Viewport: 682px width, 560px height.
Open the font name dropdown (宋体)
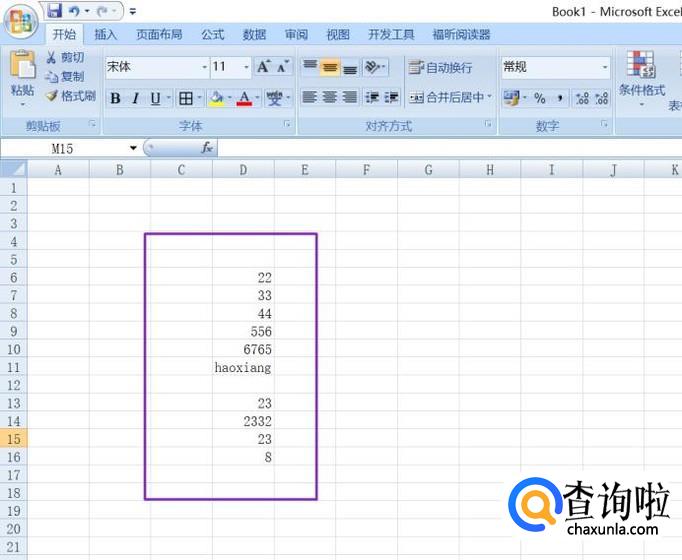[204, 67]
